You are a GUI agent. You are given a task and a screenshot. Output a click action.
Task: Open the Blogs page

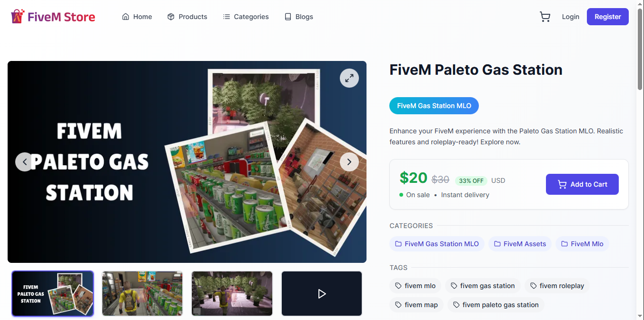pyautogui.click(x=298, y=17)
